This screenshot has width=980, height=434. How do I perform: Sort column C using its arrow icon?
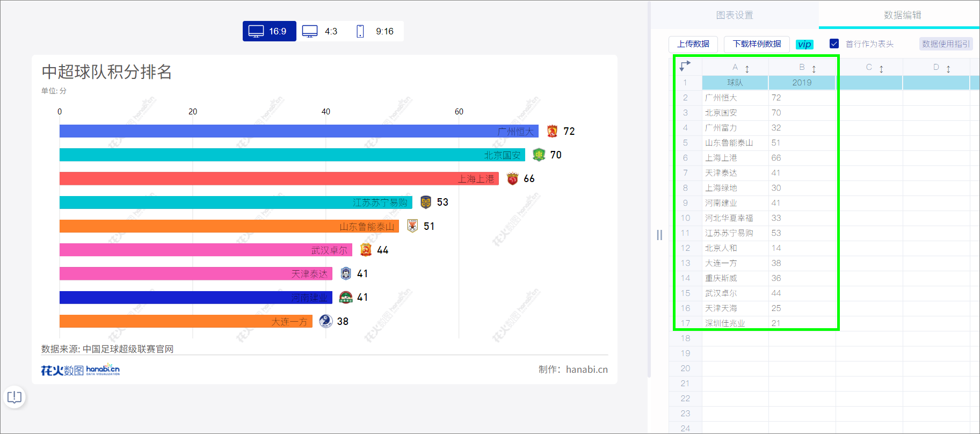pyautogui.click(x=881, y=69)
